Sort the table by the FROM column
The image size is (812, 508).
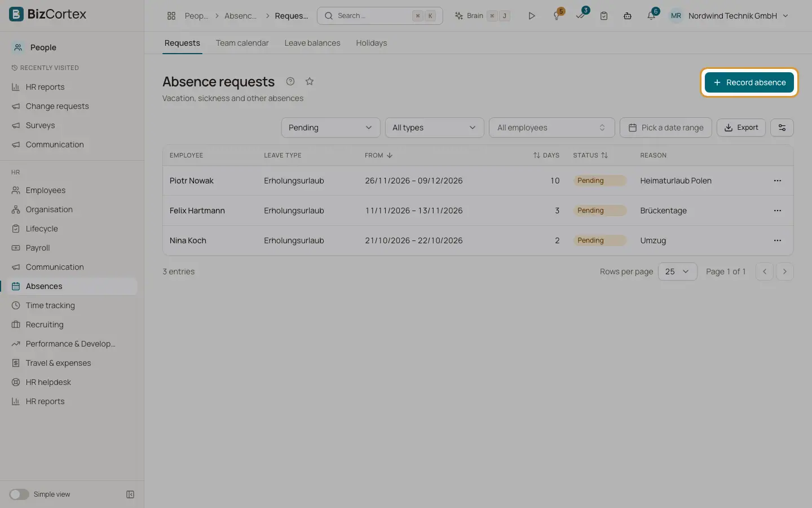click(378, 155)
